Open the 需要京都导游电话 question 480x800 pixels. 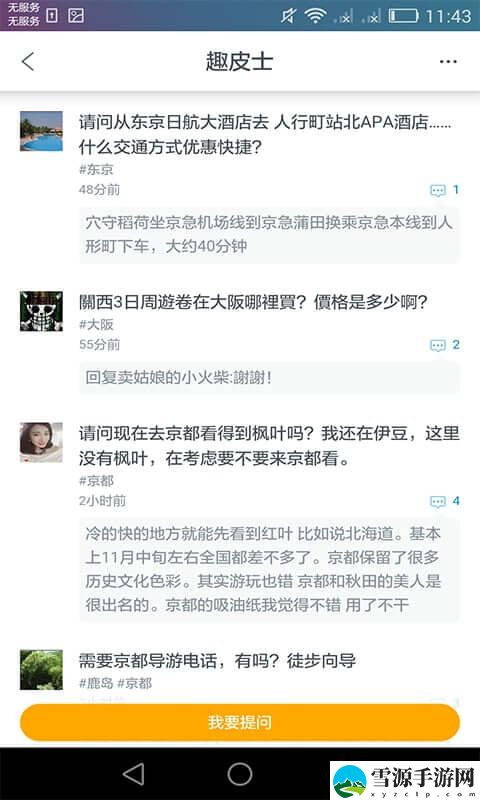217,661
